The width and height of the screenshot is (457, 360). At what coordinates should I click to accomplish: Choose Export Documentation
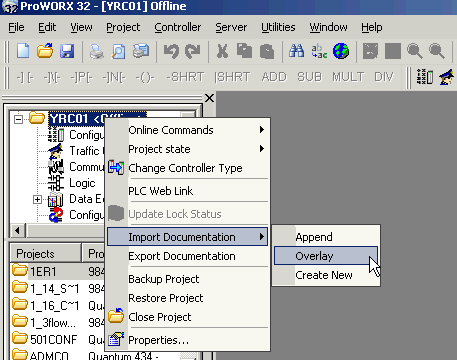pyautogui.click(x=187, y=256)
